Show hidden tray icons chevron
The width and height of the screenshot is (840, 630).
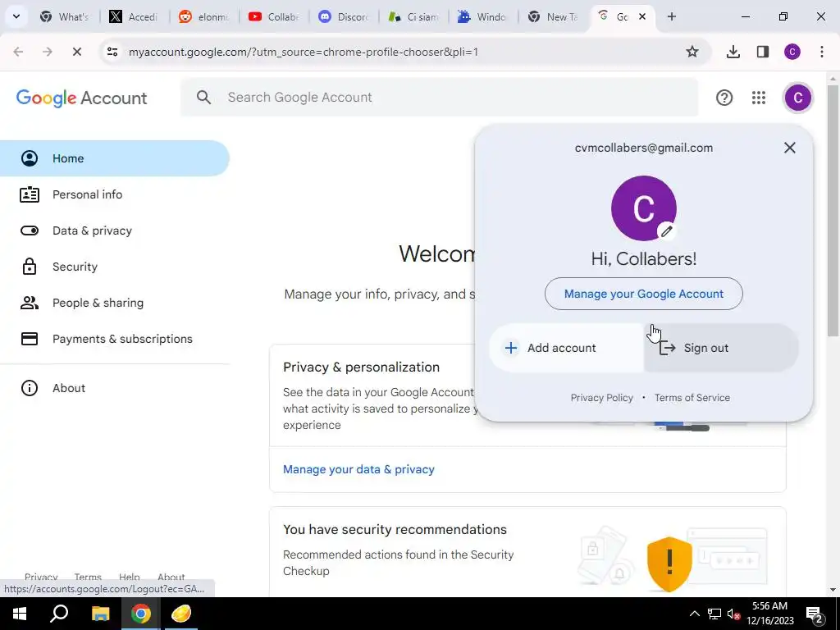coord(694,614)
